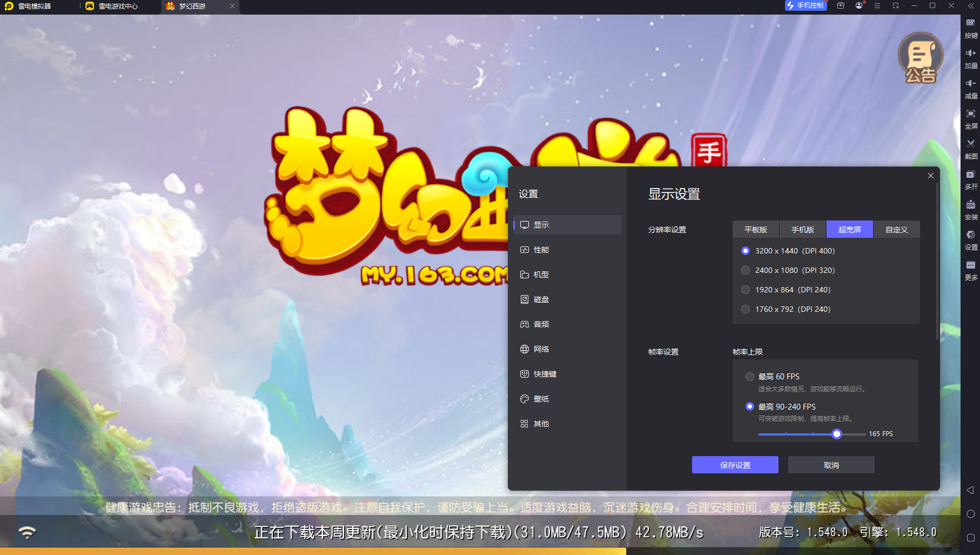Click the FPS limit slider handle
The height and width of the screenshot is (555, 980).
pyautogui.click(x=837, y=434)
